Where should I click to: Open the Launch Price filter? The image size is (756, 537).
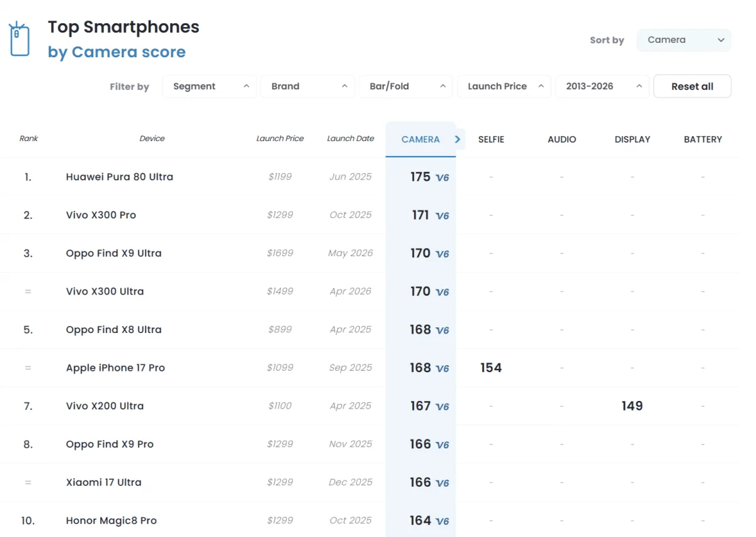505,86
